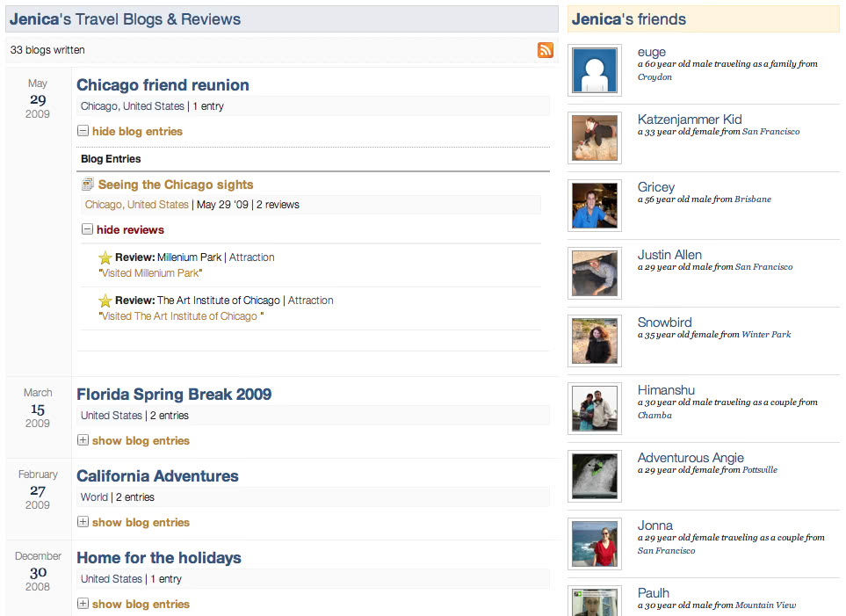
Task: Click the blog entry page icon beside Seeing the Chicago sights
Action: [x=88, y=185]
